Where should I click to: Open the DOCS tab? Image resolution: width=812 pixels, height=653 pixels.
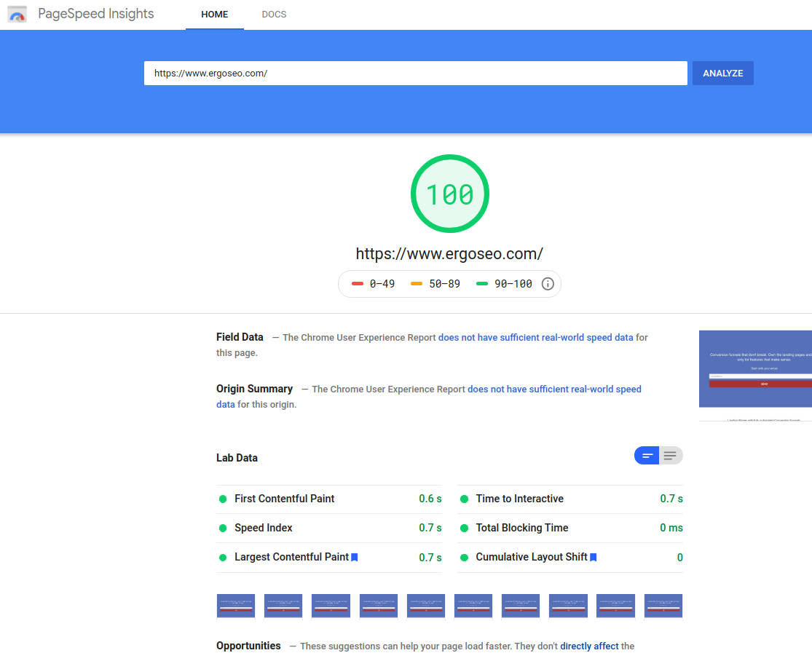274,15
